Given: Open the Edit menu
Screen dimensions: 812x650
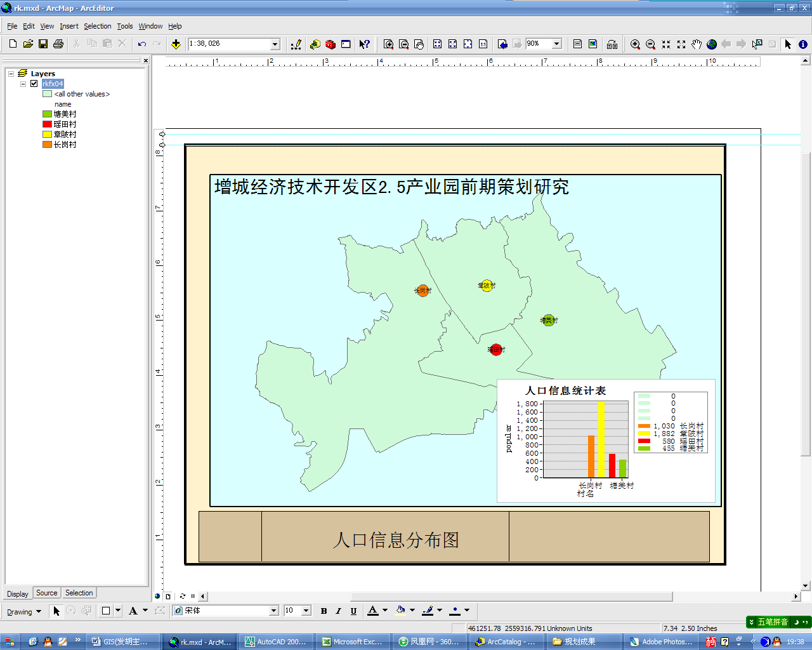Looking at the screenshot, I should click(x=29, y=26).
